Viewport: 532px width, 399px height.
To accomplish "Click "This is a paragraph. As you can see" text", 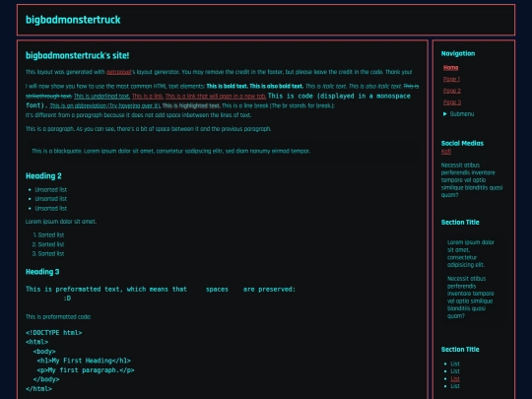I will coord(148,129).
